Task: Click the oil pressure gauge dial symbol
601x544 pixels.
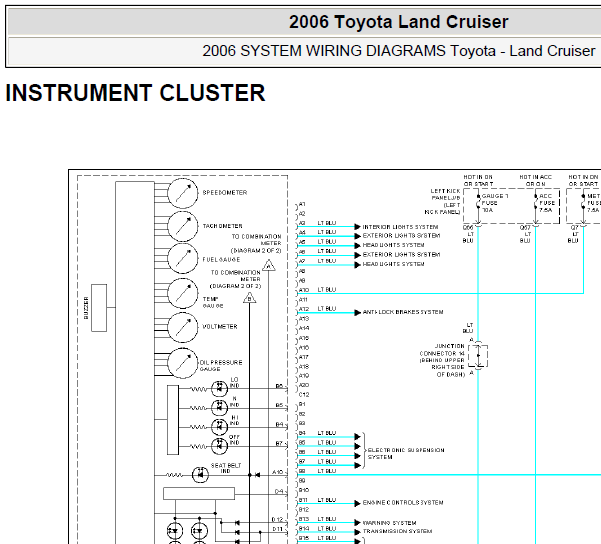Action: (x=183, y=363)
